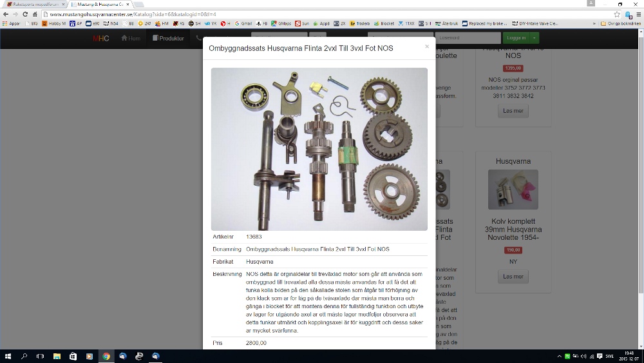Open the Chrome menu
The height and width of the screenshot is (363, 644).
click(x=638, y=14)
